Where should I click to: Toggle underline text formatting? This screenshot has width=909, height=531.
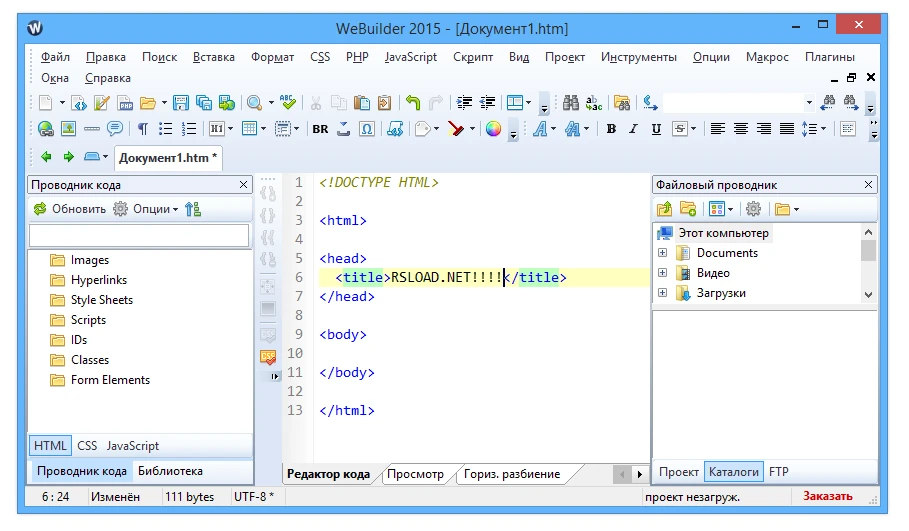[x=656, y=129]
